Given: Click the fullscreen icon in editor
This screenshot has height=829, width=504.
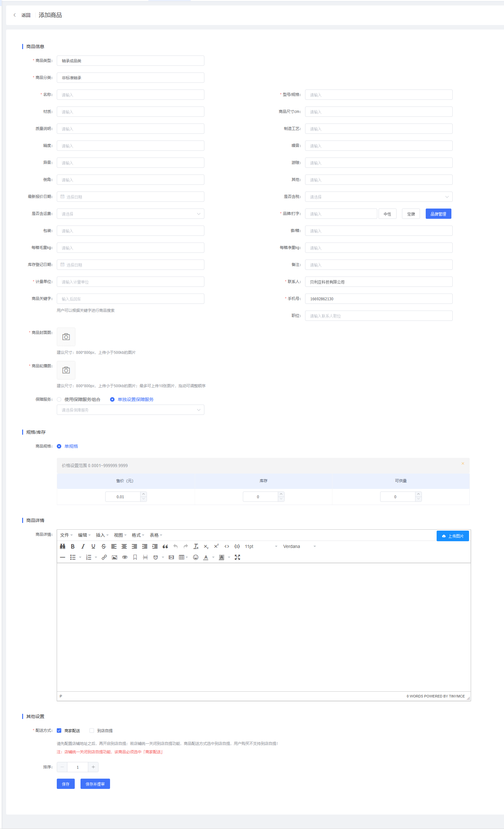Looking at the screenshot, I should pyautogui.click(x=237, y=557).
